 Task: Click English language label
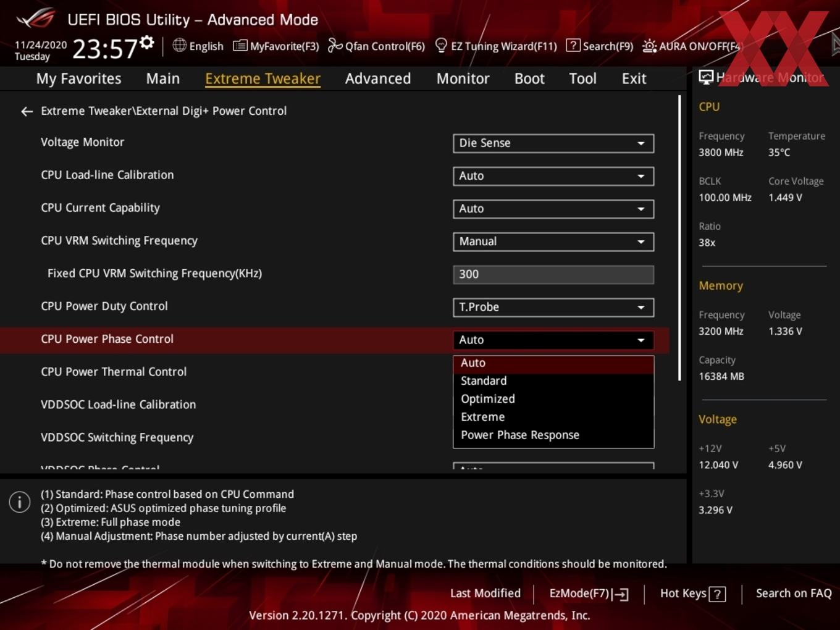coord(206,46)
